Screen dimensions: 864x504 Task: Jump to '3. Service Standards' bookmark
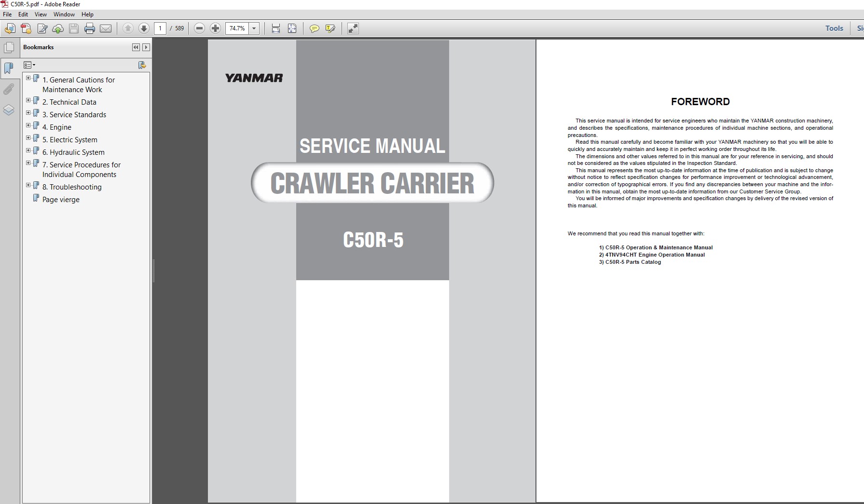74,115
